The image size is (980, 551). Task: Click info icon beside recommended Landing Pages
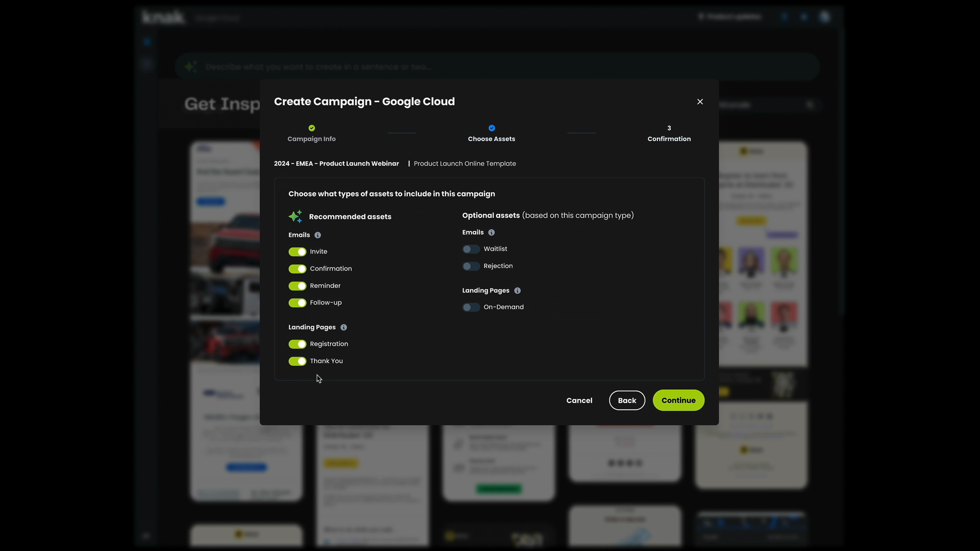point(344,328)
